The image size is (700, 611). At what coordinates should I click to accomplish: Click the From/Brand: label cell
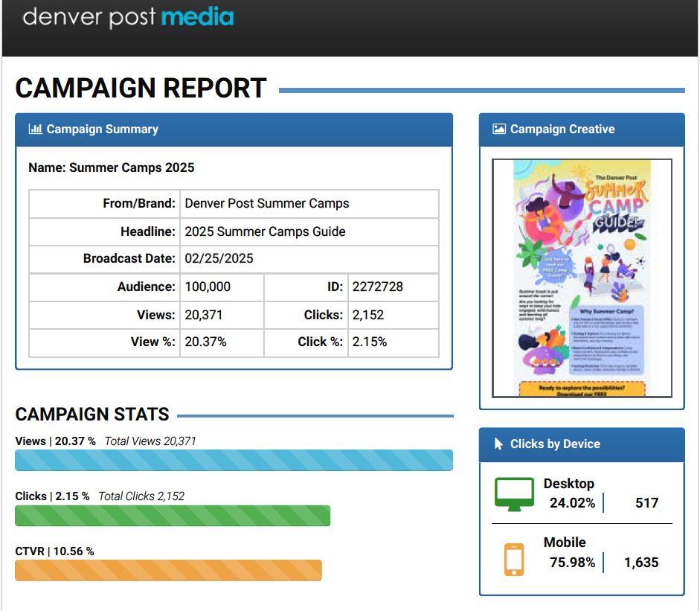pyautogui.click(x=104, y=204)
